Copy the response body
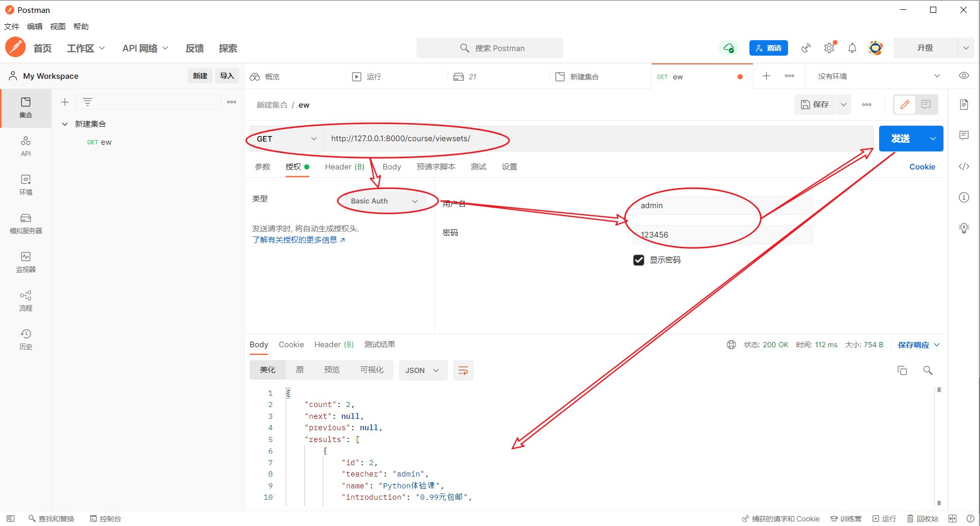This screenshot has width=980, height=526. (902, 370)
